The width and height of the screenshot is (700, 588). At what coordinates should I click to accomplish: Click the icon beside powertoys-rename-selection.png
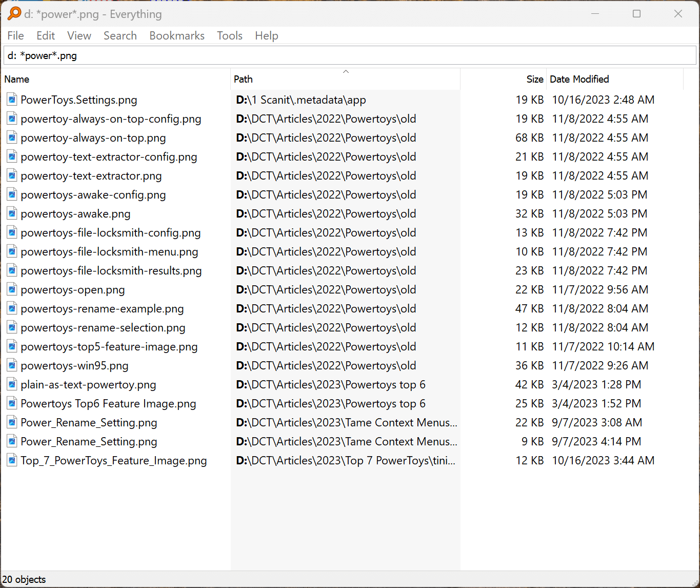pos(12,327)
